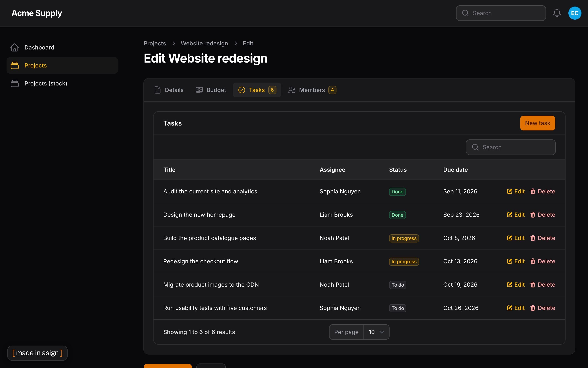Go to Projects breadcrumb link
Screen dimensions: 588x368
tap(155, 43)
